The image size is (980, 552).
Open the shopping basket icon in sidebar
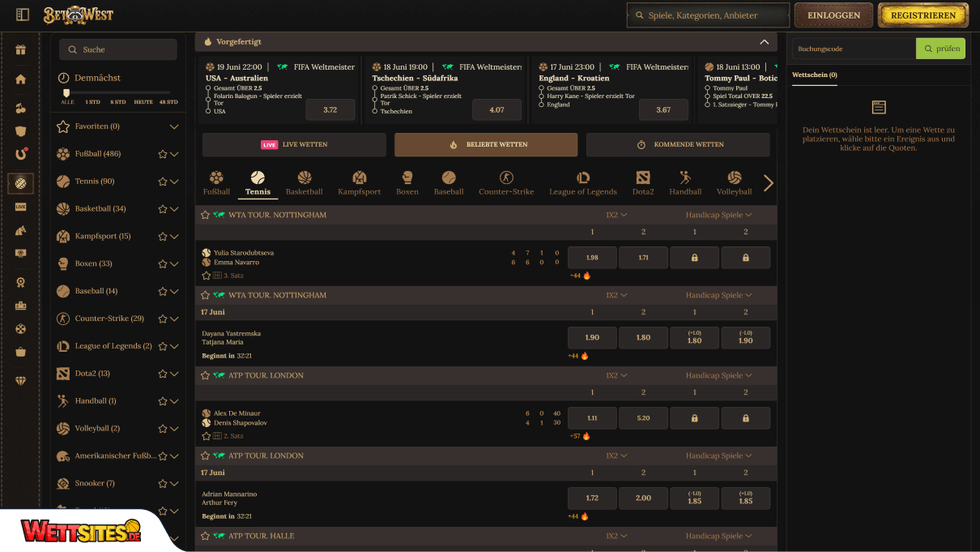21,353
